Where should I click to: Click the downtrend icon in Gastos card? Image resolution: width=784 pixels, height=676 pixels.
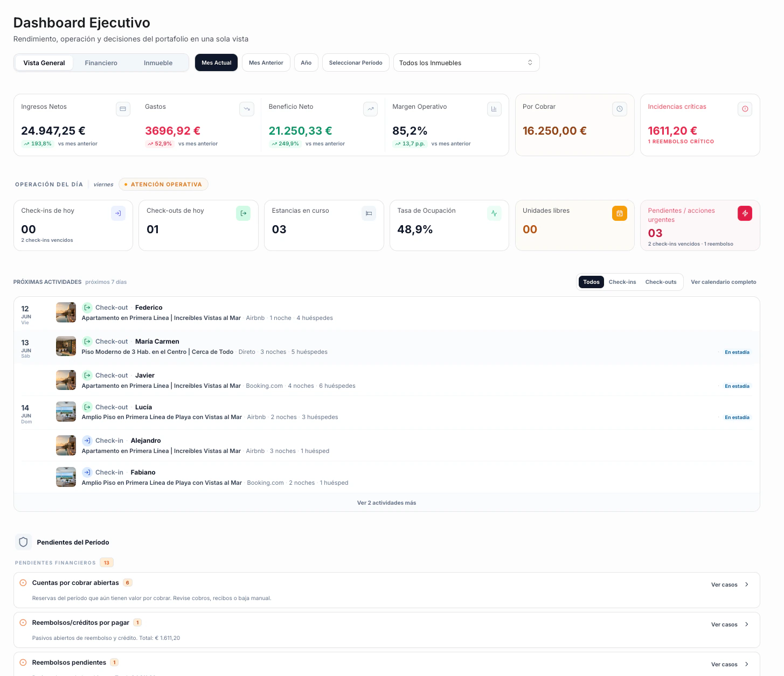pyautogui.click(x=247, y=109)
